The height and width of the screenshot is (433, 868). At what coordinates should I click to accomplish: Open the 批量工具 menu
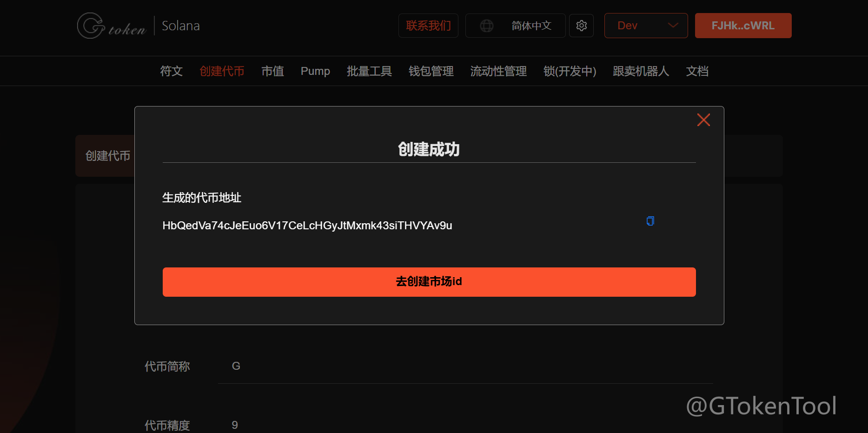click(369, 71)
